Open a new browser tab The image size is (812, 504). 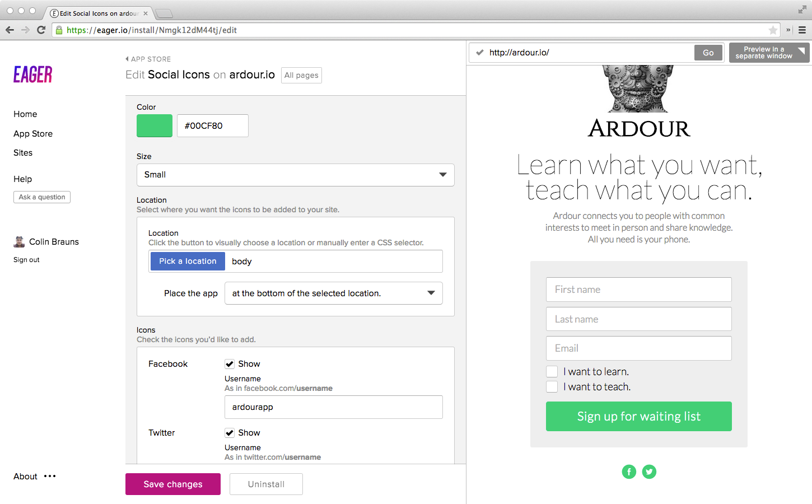164,13
